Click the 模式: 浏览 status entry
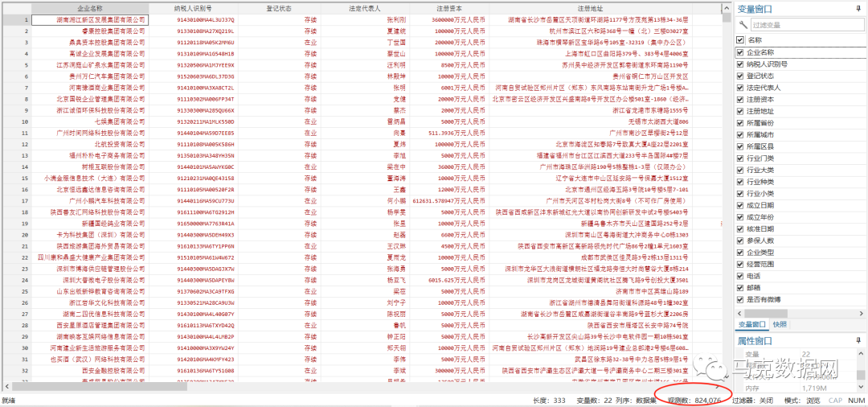Viewport: 868px width, 407px height. [802, 401]
